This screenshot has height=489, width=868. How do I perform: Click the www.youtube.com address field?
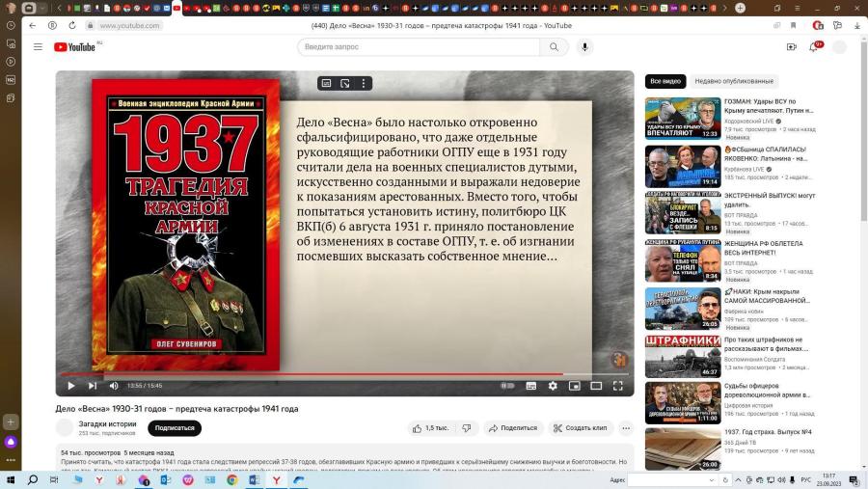(129, 25)
